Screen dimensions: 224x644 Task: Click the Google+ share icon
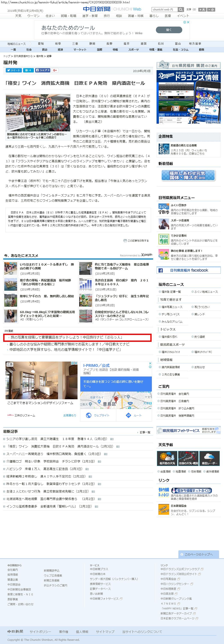click(x=55, y=70)
